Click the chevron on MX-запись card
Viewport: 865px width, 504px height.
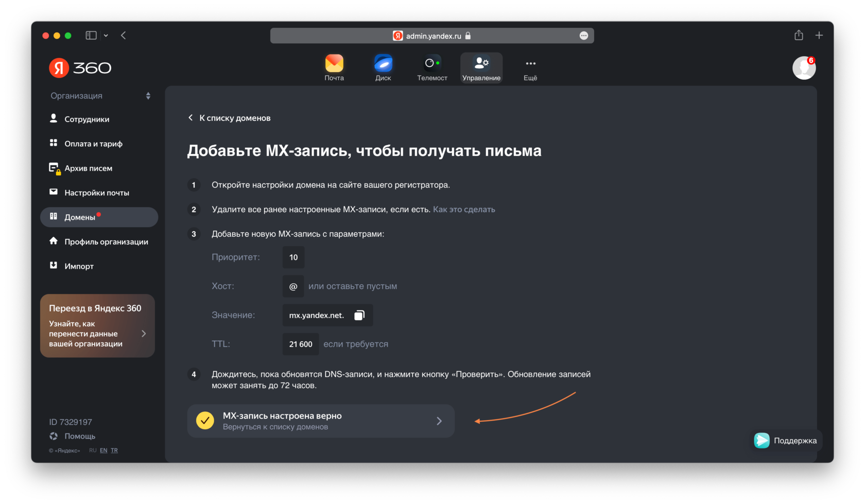(x=439, y=421)
